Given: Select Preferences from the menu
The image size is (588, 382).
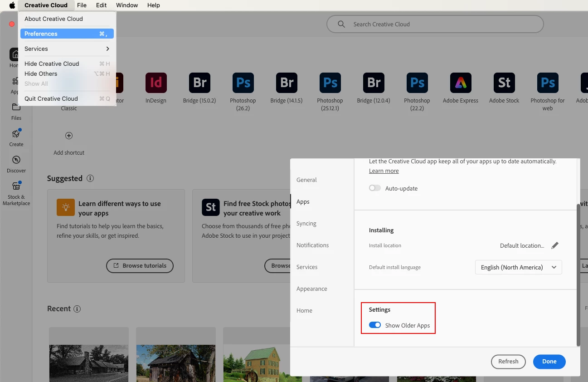Looking at the screenshot, I should click(67, 34).
